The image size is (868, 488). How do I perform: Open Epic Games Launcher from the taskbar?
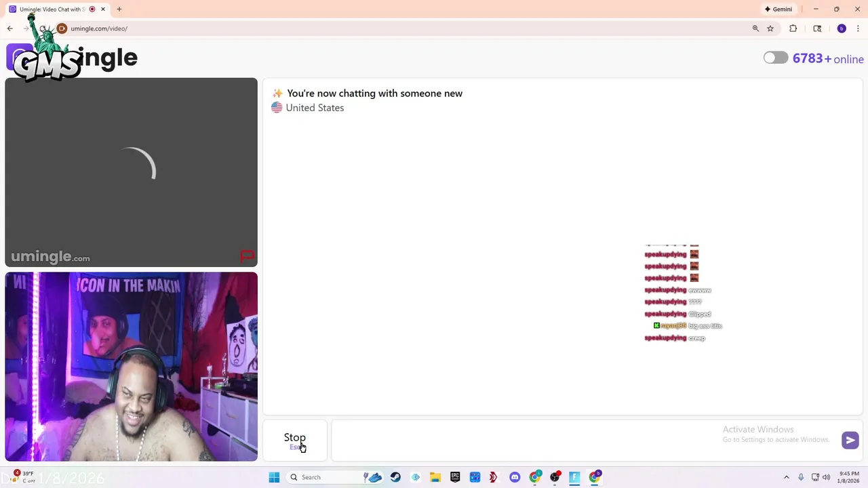coord(455,477)
